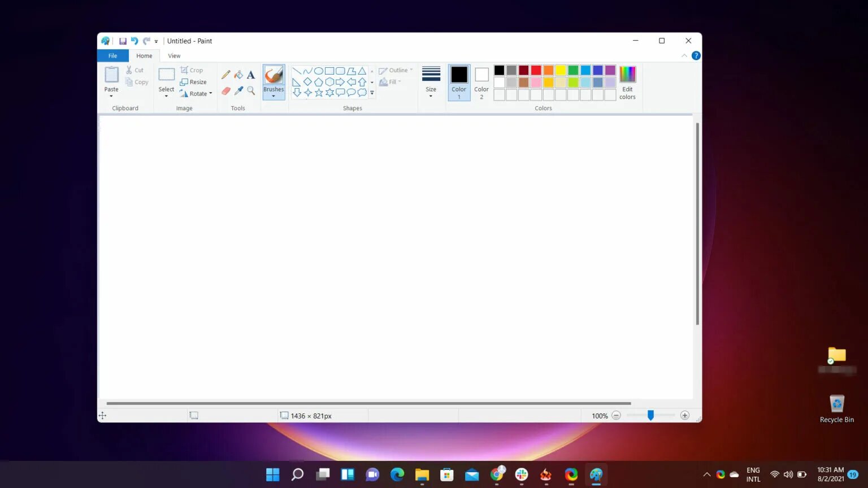Choose the five-point star shape
This screenshot has width=868, height=488.
coord(319,93)
